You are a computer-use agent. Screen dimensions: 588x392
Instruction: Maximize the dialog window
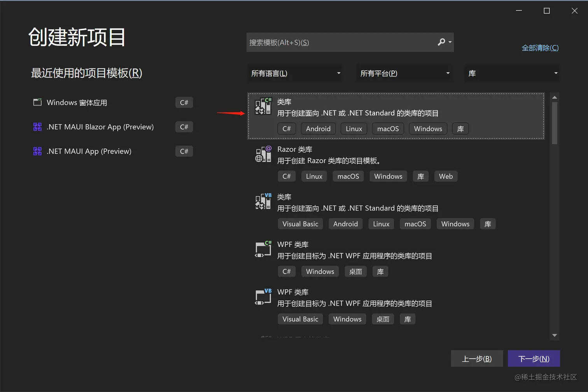tap(547, 11)
